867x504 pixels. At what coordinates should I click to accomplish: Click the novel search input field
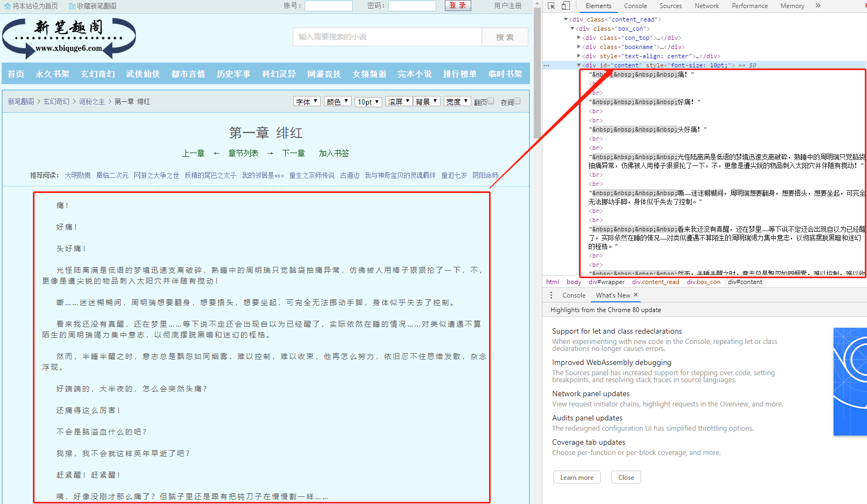[387, 37]
